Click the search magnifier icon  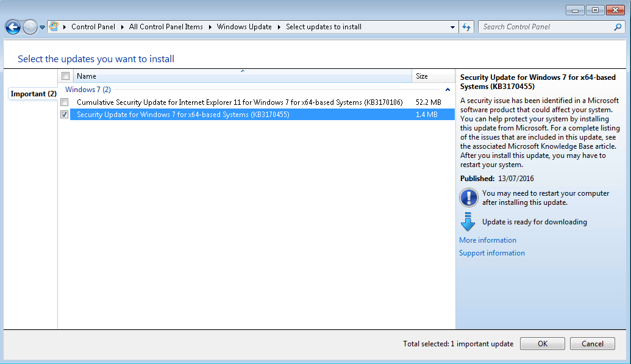[x=618, y=27]
